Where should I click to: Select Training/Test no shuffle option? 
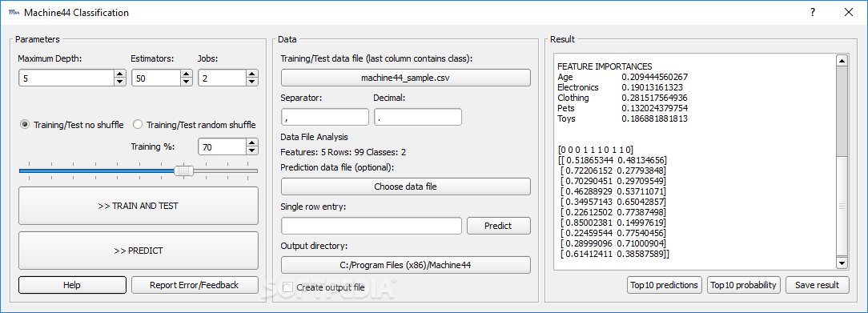[x=72, y=124]
